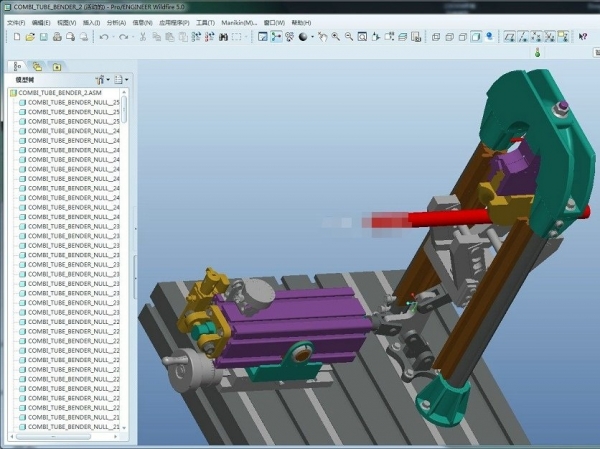Switch to the Folder Browser tab
The image size is (600, 449).
coord(37,66)
